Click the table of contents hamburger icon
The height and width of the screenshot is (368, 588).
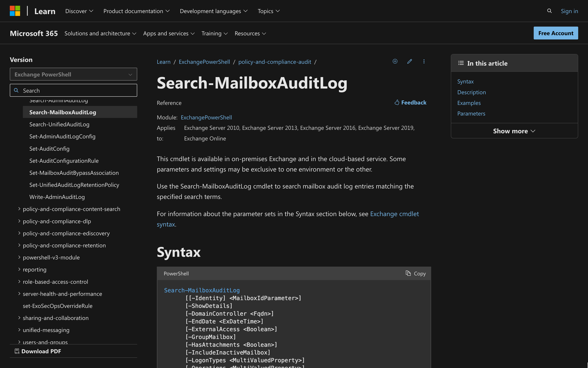(461, 63)
